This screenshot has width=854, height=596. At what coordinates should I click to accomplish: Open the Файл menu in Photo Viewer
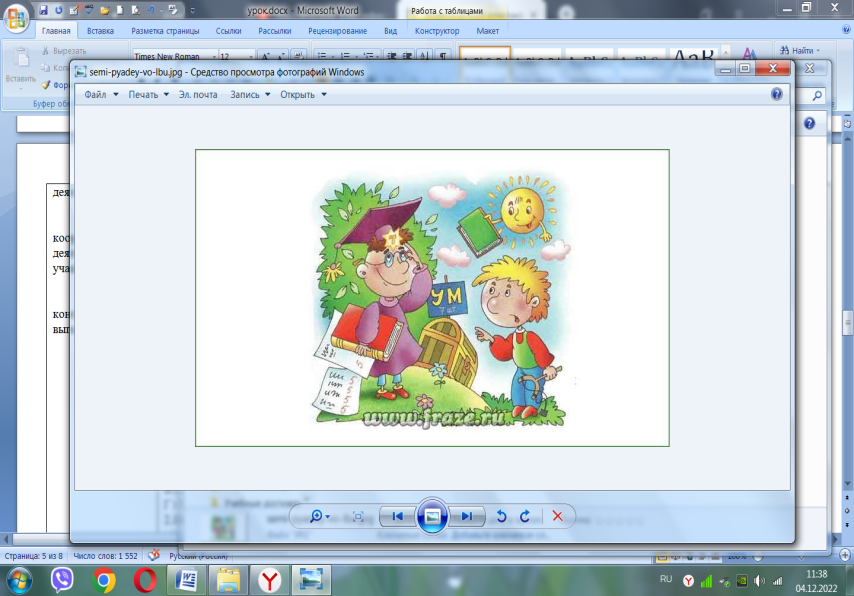[101, 95]
